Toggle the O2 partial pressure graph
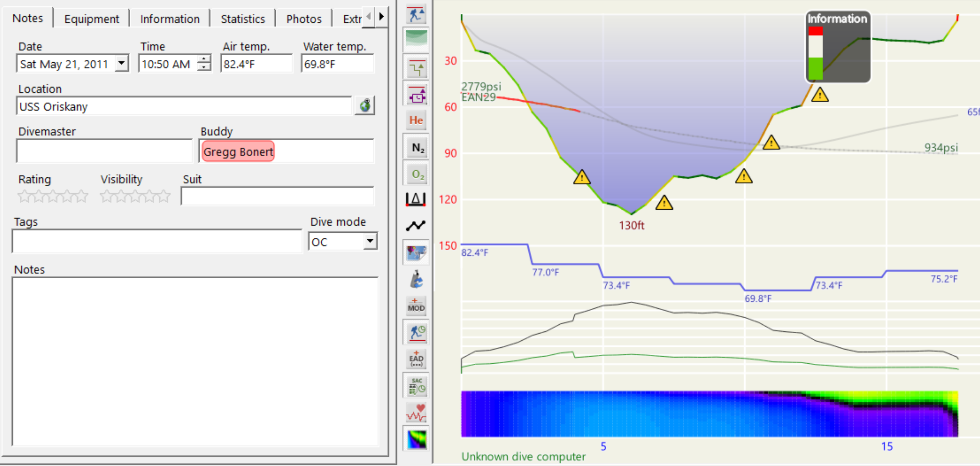 [x=417, y=174]
